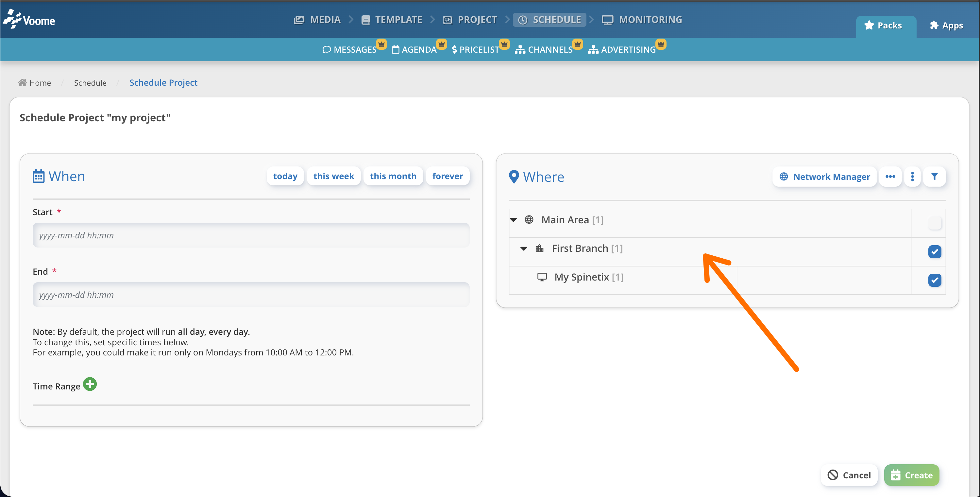
Task: Open the filter funnel button
Action: tap(934, 177)
